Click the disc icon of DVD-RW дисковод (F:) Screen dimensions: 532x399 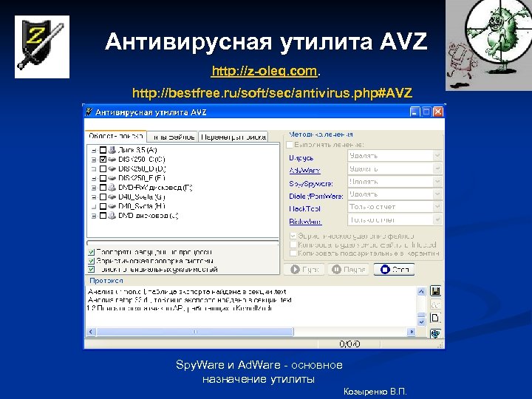click(112, 187)
